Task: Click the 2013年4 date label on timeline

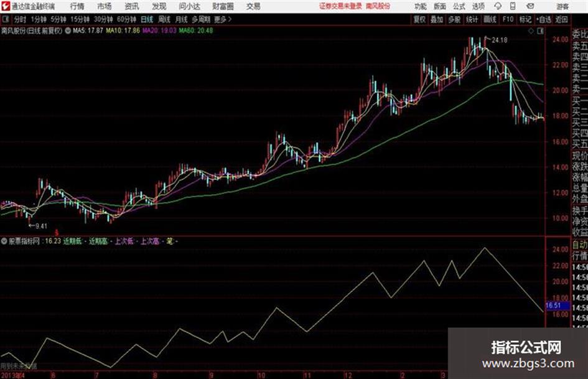Action: click(12, 375)
